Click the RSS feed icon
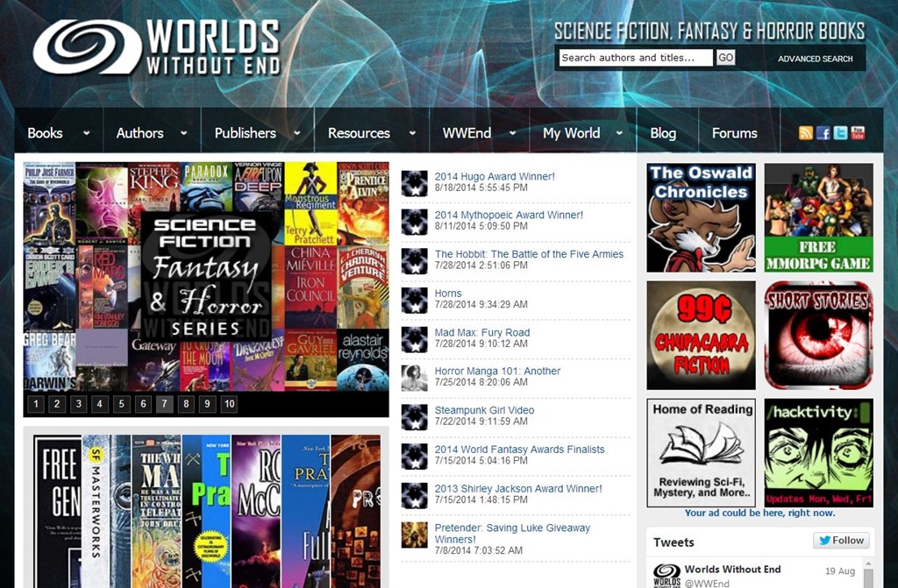 (x=805, y=133)
